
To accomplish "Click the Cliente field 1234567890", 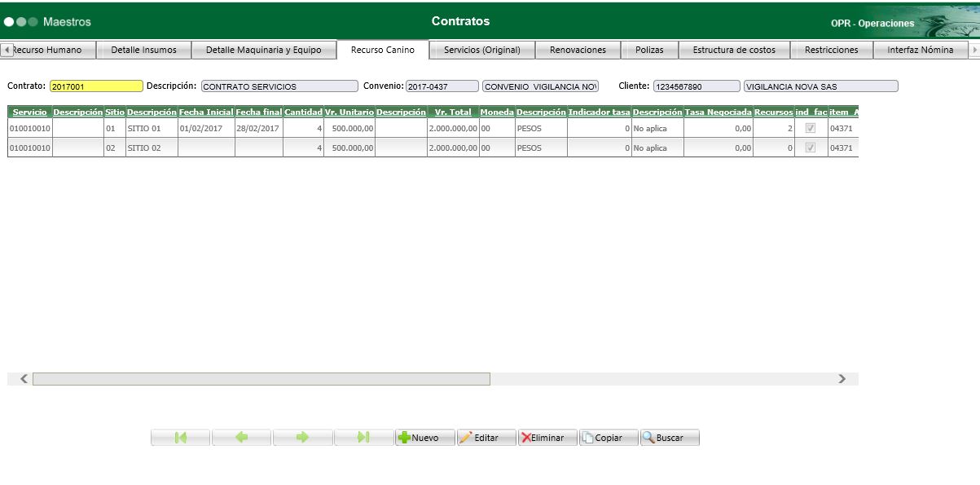I will pyautogui.click(x=696, y=86).
